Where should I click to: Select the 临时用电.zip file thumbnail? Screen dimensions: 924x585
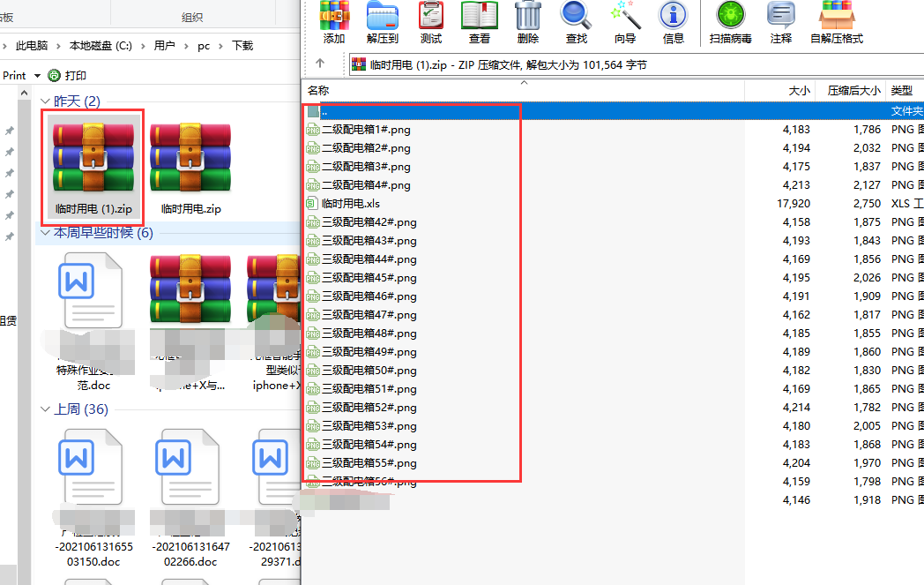190,168
